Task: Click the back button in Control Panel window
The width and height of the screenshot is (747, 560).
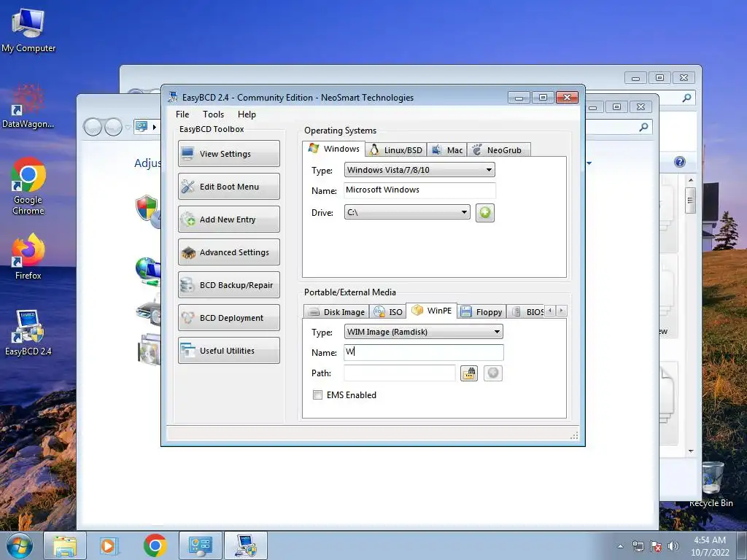Action: [x=93, y=127]
